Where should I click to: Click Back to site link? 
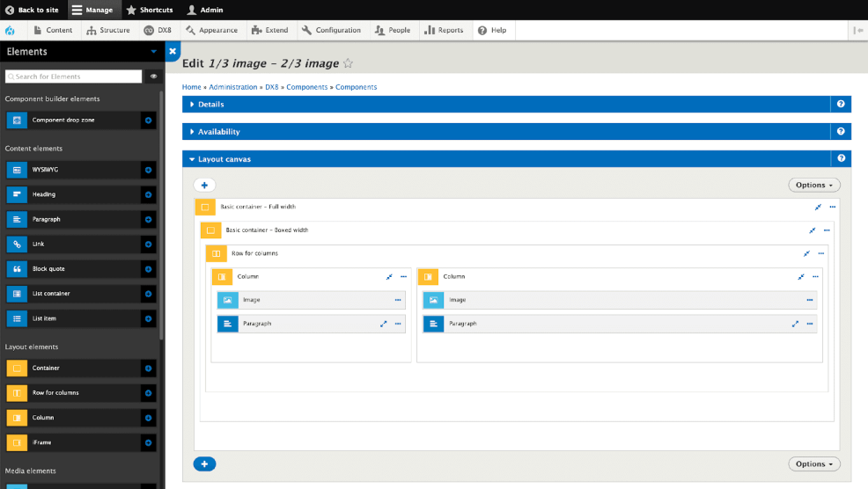click(32, 10)
